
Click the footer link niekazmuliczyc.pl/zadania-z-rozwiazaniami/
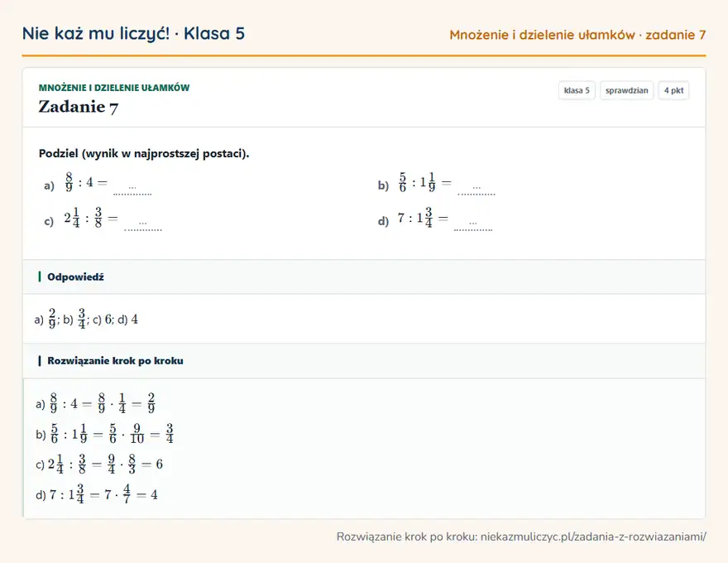(593, 537)
